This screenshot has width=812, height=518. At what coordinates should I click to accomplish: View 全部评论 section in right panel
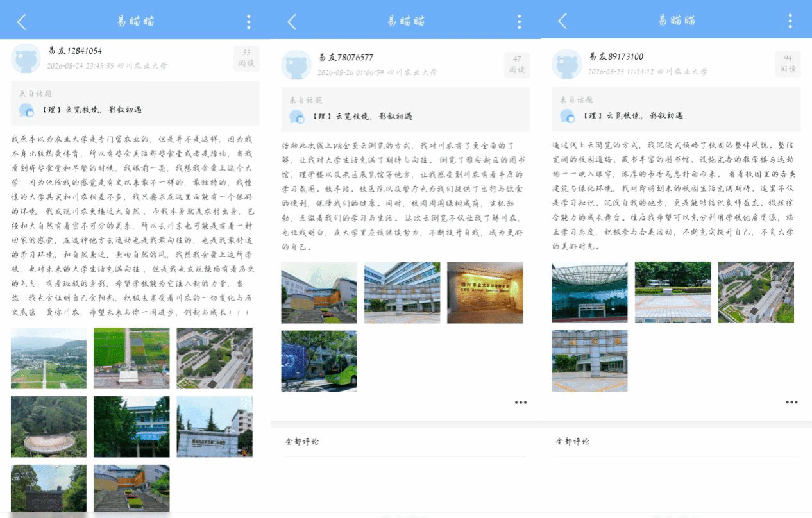573,441
